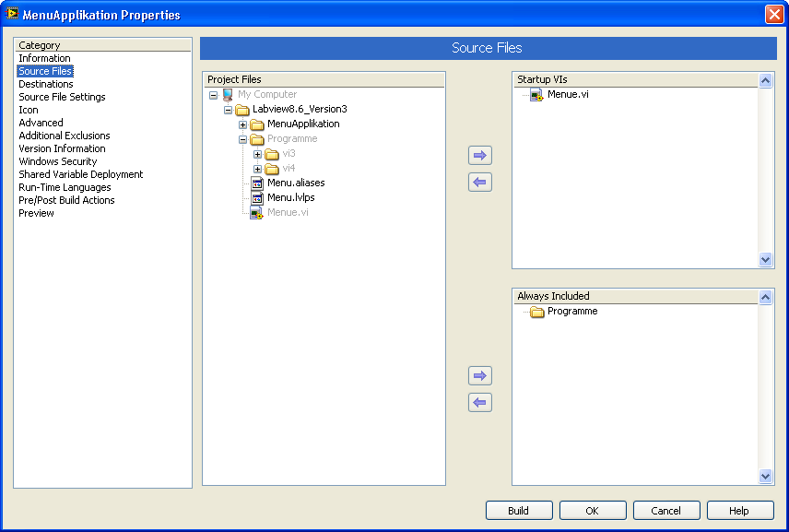
Task: Select the Source Files category
Action: [x=45, y=71]
